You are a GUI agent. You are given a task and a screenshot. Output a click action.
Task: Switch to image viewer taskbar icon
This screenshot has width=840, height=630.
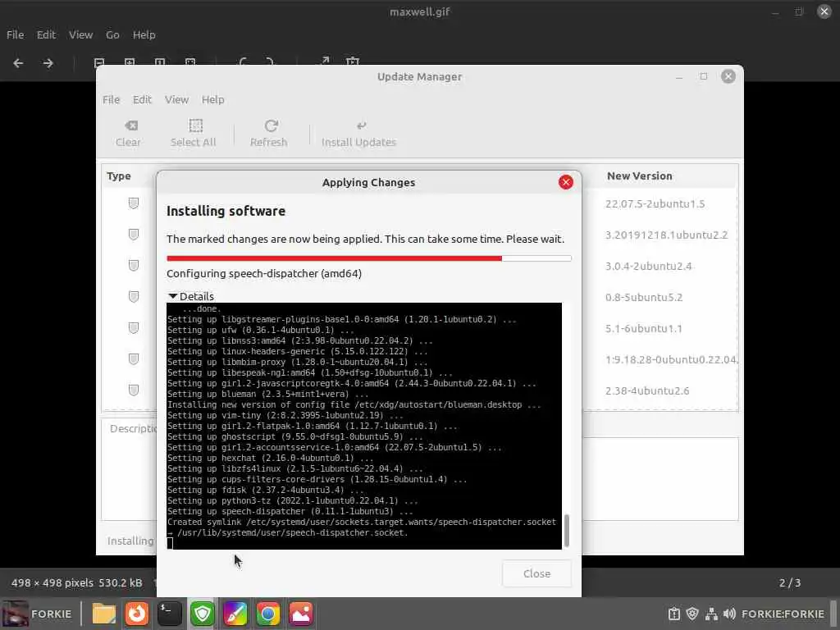(301, 614)
